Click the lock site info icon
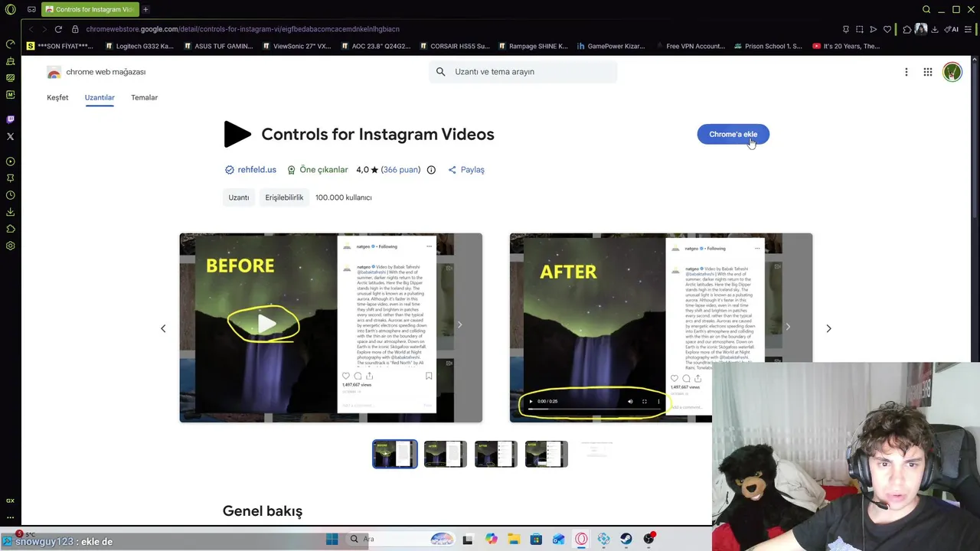This screenshot has height=551, width=980. [75, 29]
